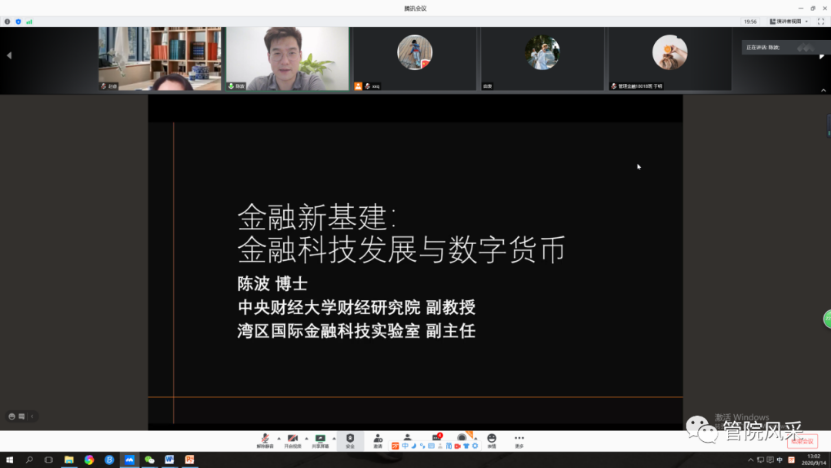Click the meeting info icon at top-left
The height and width of the screenshot is (468, 831).
pos(8,21)
